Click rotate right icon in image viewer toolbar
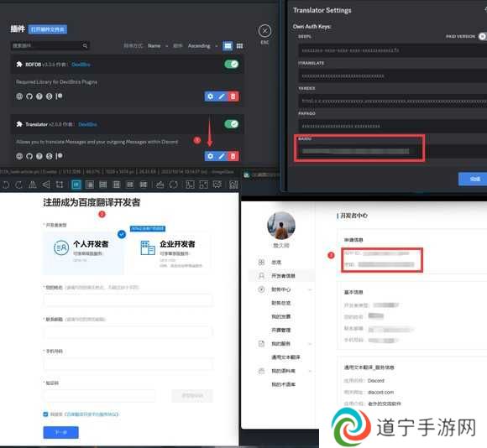The image size is (487, 448). pyautogui.click(x=19, y=185)
